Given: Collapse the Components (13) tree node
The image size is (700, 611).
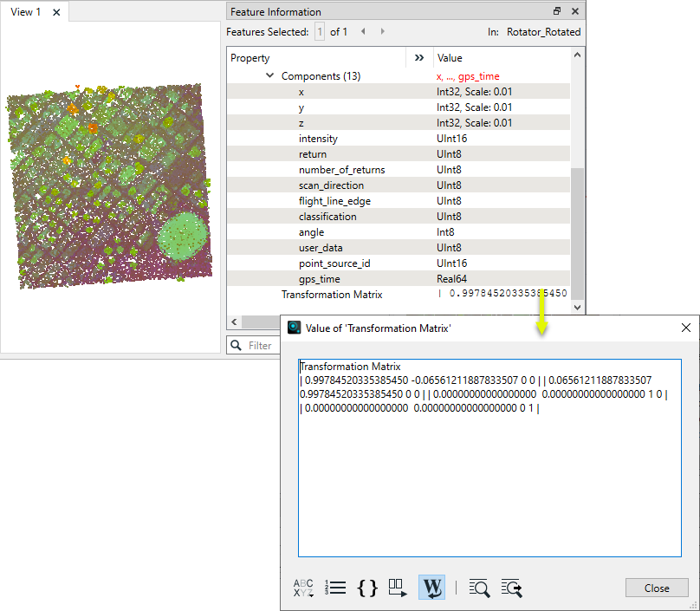Looking at the screenshot, I should (x=270, y=76).
